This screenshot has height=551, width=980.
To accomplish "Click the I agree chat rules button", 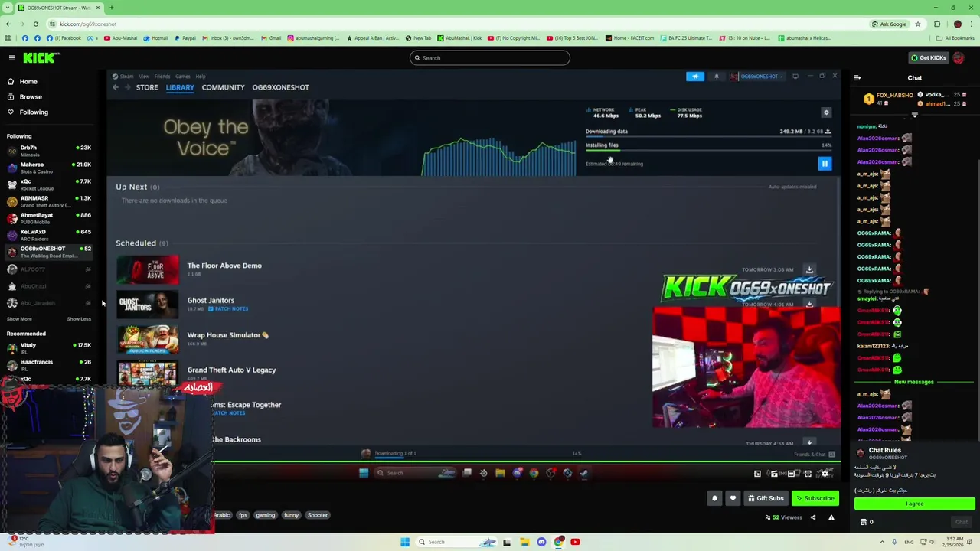I will tap(914, 504).
